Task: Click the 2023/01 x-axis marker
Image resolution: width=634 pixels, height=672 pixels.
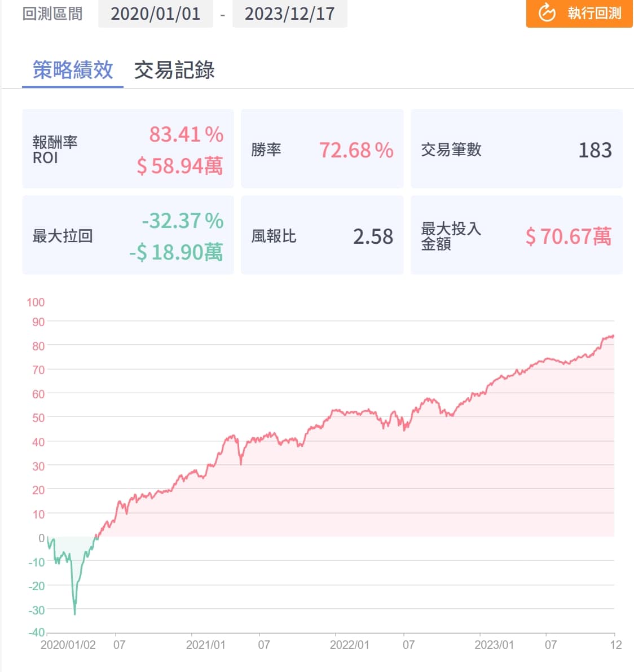Action: (494, 644)
